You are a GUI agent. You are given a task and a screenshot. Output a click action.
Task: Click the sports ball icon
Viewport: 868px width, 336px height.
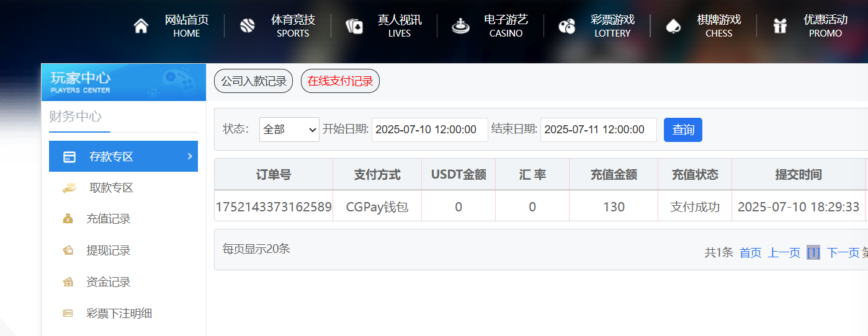pos(248,26)
